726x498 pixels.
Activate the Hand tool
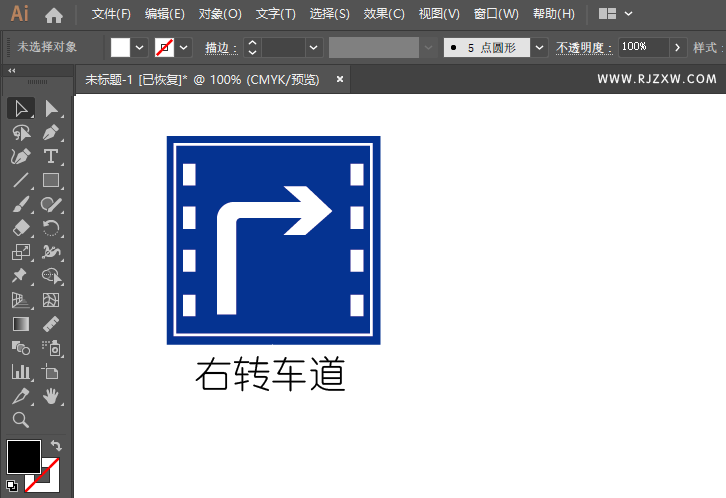(51, 397)
